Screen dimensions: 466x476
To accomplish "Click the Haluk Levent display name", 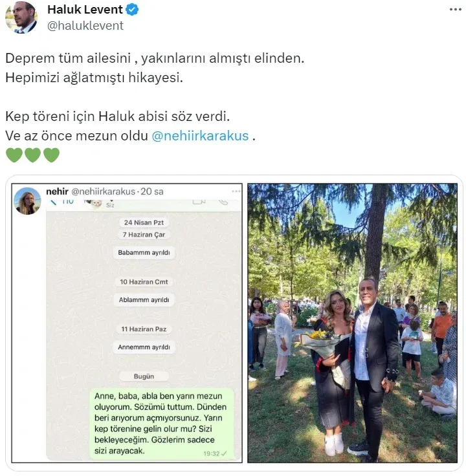I will (85, 10).
